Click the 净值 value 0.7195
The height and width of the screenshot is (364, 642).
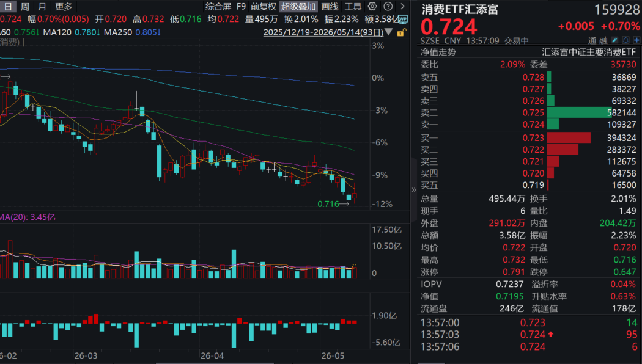[510, 297]
